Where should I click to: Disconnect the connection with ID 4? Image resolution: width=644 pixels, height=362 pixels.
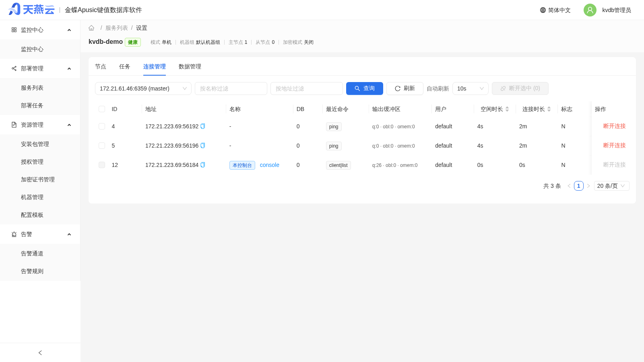(614, 126)
